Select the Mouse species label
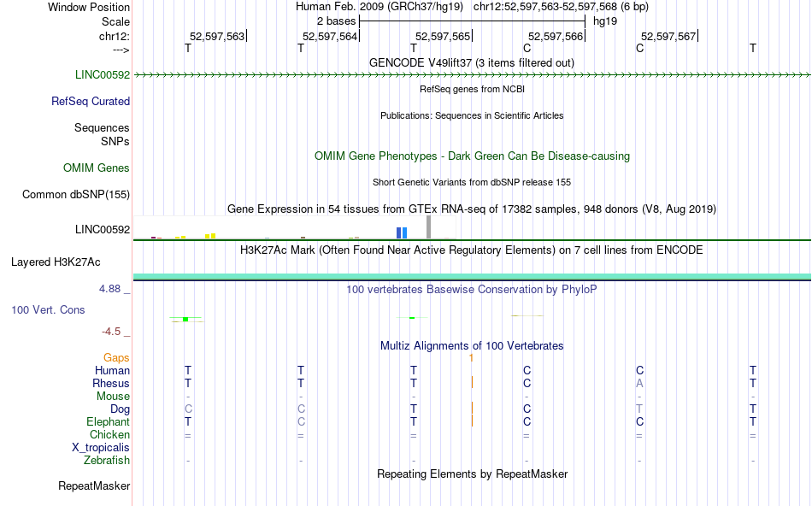Screen dimensions: 812x506 pos(113,397)
